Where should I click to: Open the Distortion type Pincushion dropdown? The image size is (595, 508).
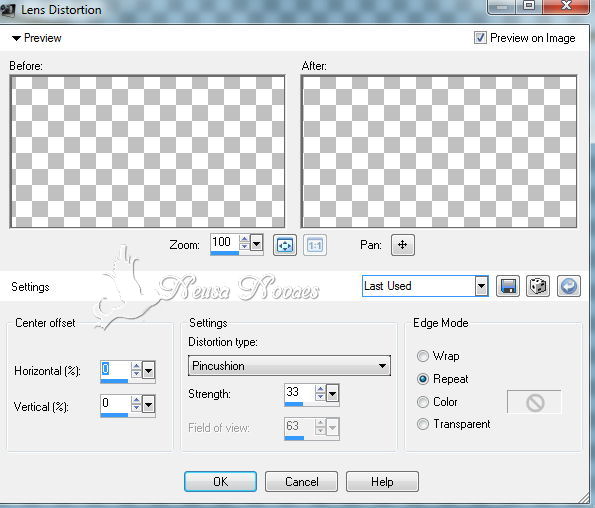pyautogui.click(x=289, y=366)
